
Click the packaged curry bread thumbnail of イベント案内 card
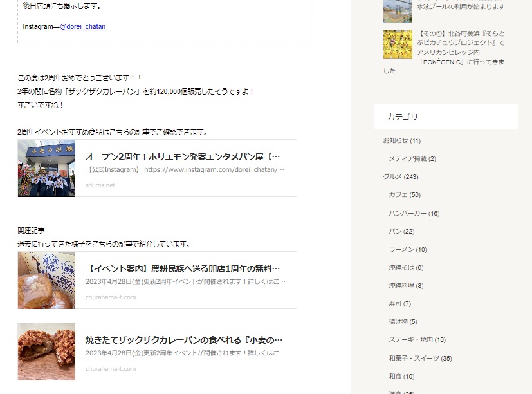[46, 280]
